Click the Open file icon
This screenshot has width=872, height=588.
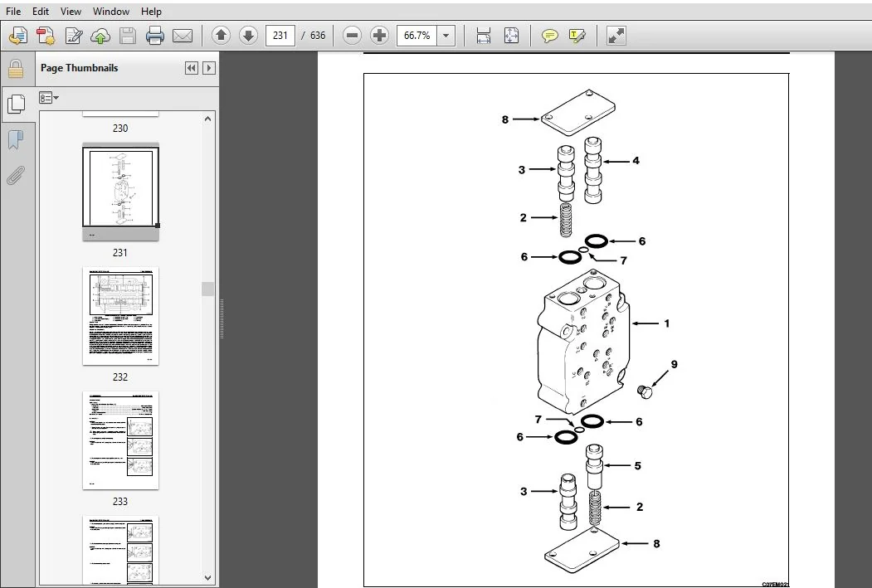17,36
